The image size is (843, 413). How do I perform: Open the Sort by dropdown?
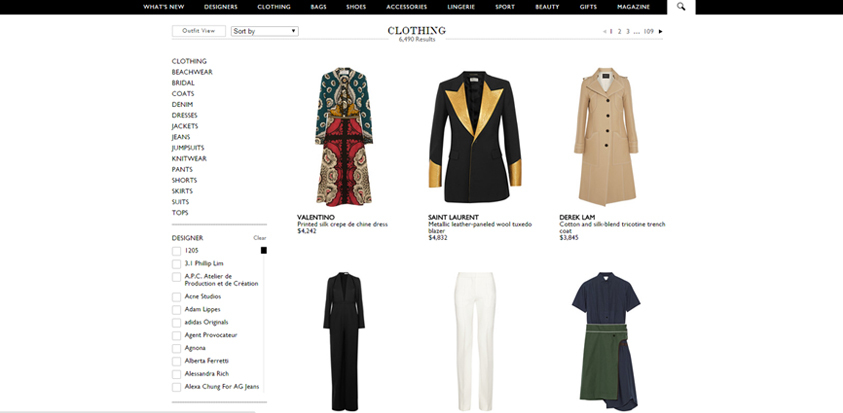tap(265, 31)
